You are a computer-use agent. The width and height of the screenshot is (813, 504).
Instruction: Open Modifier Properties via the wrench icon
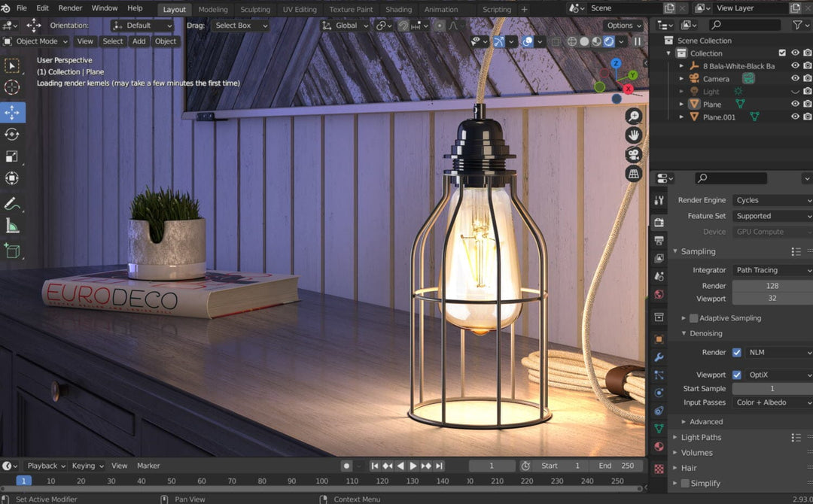(659, 357)
